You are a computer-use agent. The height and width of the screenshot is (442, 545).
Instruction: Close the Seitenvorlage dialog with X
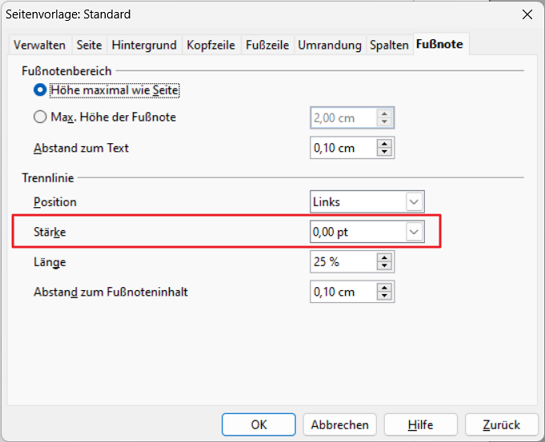click(527, 15)
